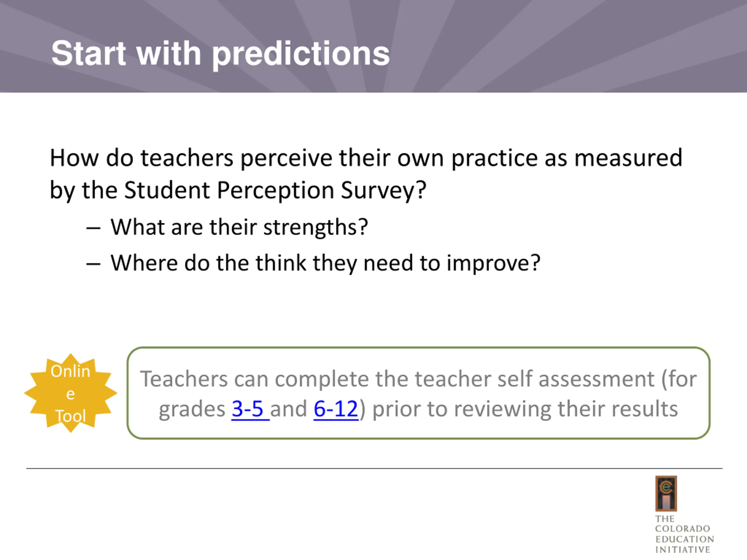Click the word 'Tool' in the starburst
The image size is (747, 560).
point(71,416)
